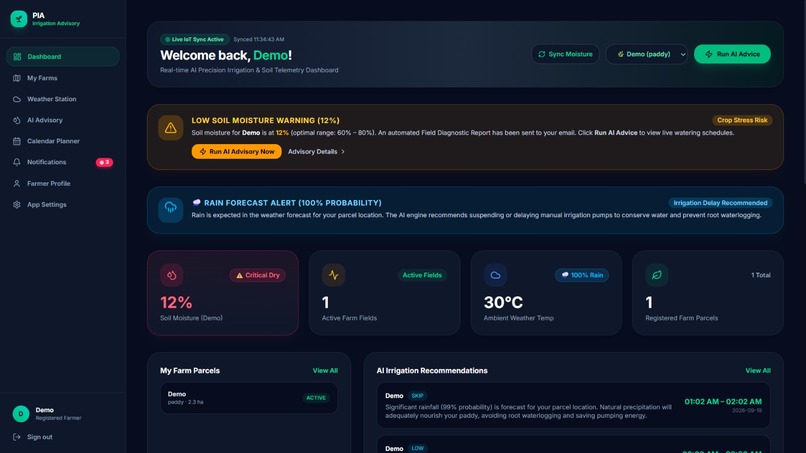Click the activity pulse icon on Active Fields card
The height and width of the screenshot is (453, 806).
point(334,275)
